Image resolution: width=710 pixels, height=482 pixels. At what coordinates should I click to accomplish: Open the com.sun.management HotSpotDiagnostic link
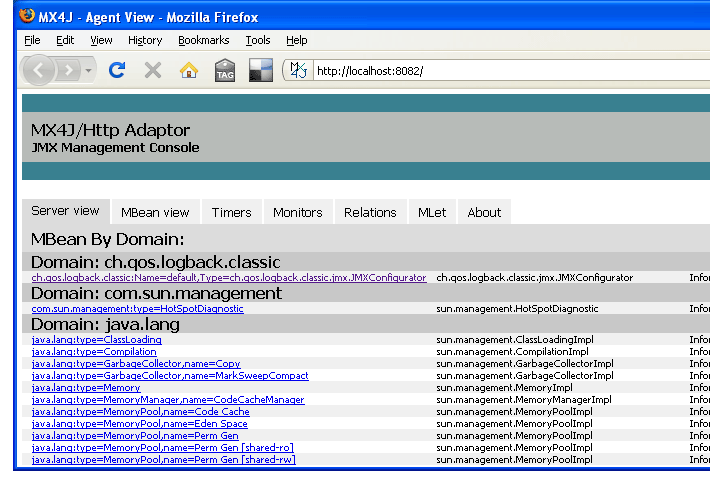[x=137, y=308]
